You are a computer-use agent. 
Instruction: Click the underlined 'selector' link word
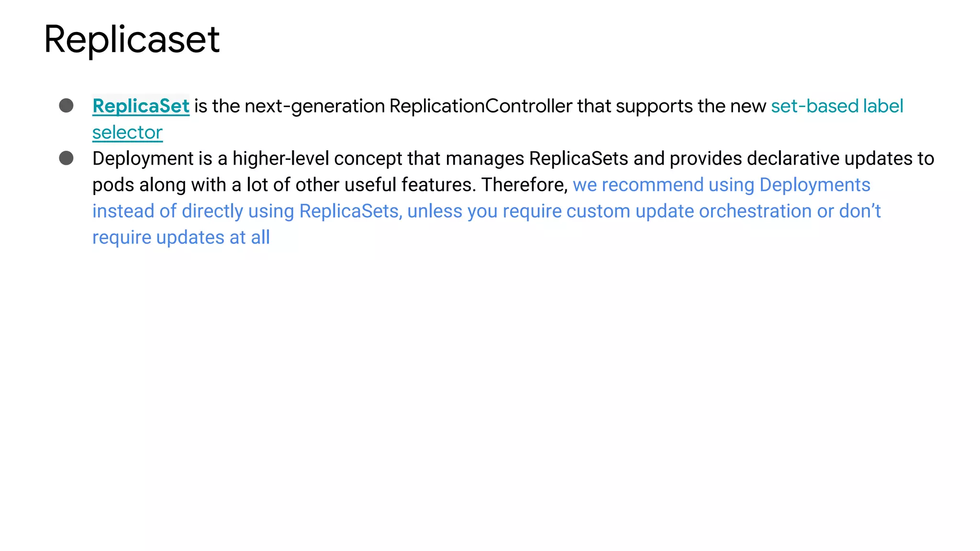tap(127, 132)
